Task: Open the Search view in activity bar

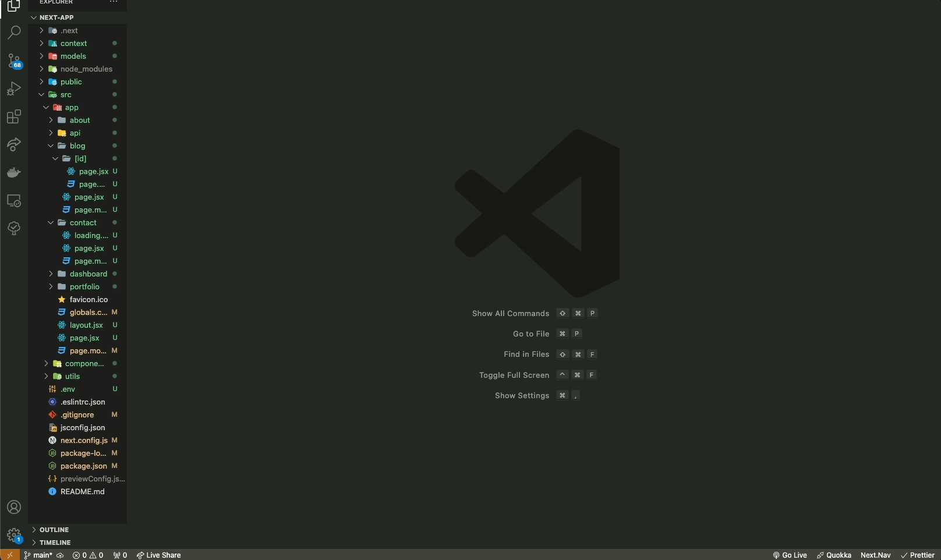Action: [x=14, y=32]
